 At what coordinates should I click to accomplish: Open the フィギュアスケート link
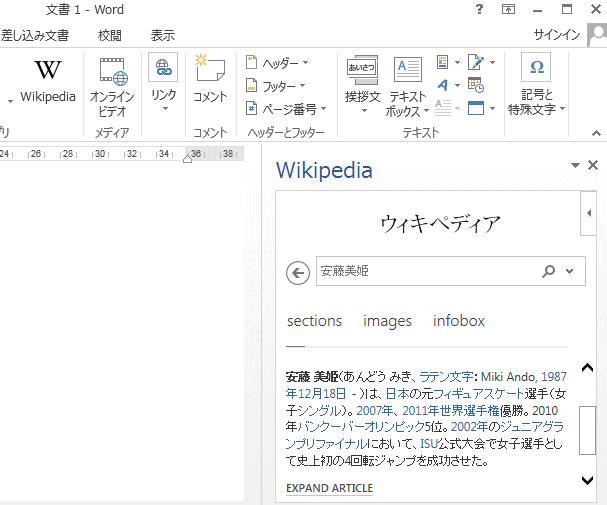(478, 394)
